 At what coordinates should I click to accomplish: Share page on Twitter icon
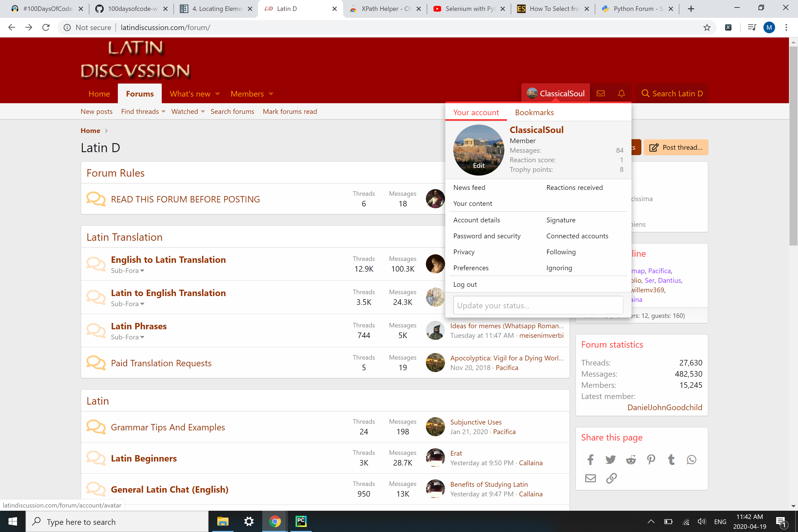point(610,459)
